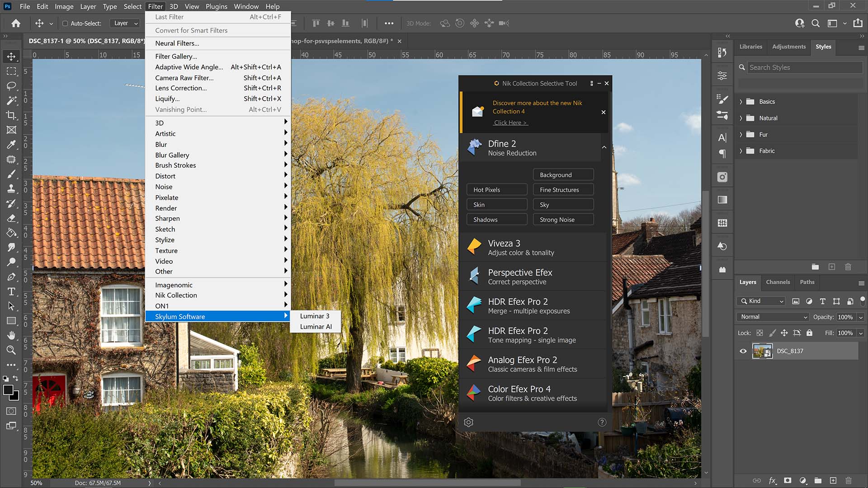Image resolution: width=868 pixels, height=488 pixels.
Task: Select the Move tool
Action: pyautogui.click(x=11, y=56)
